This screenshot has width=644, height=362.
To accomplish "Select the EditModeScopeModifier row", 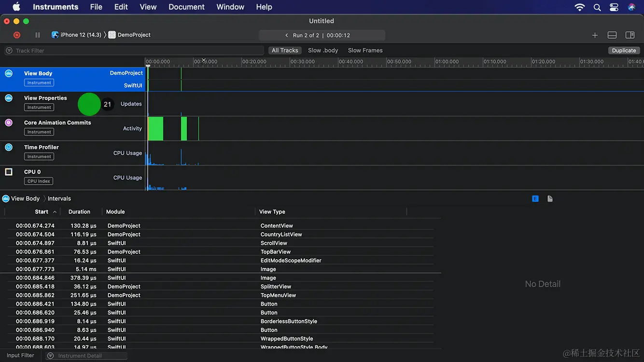I will coord(220,260).
